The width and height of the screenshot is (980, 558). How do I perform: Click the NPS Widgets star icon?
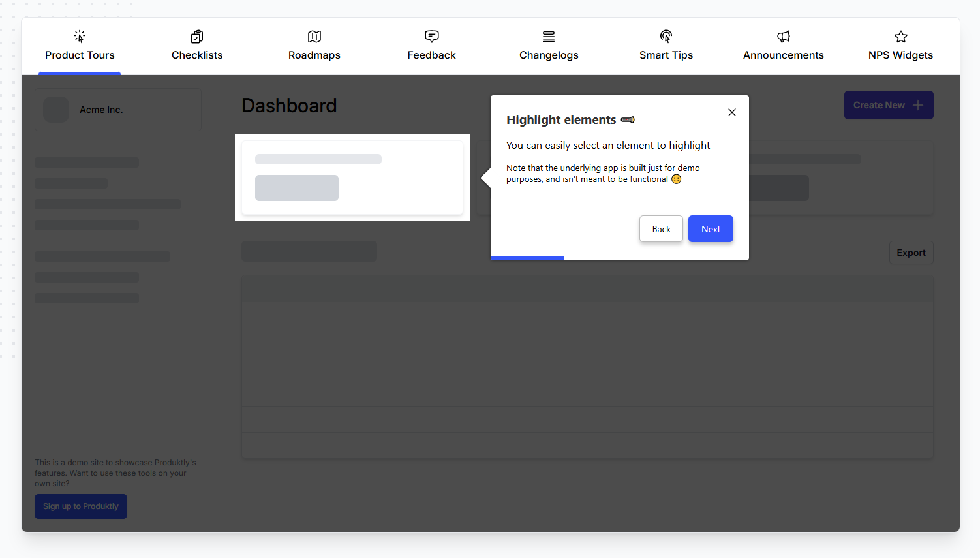(x=900, y=36)
